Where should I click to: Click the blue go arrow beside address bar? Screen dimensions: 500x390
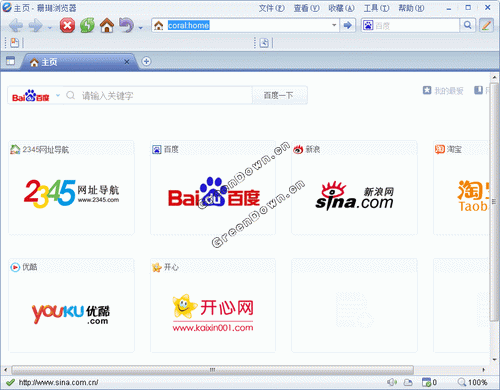tap(347, 25)
